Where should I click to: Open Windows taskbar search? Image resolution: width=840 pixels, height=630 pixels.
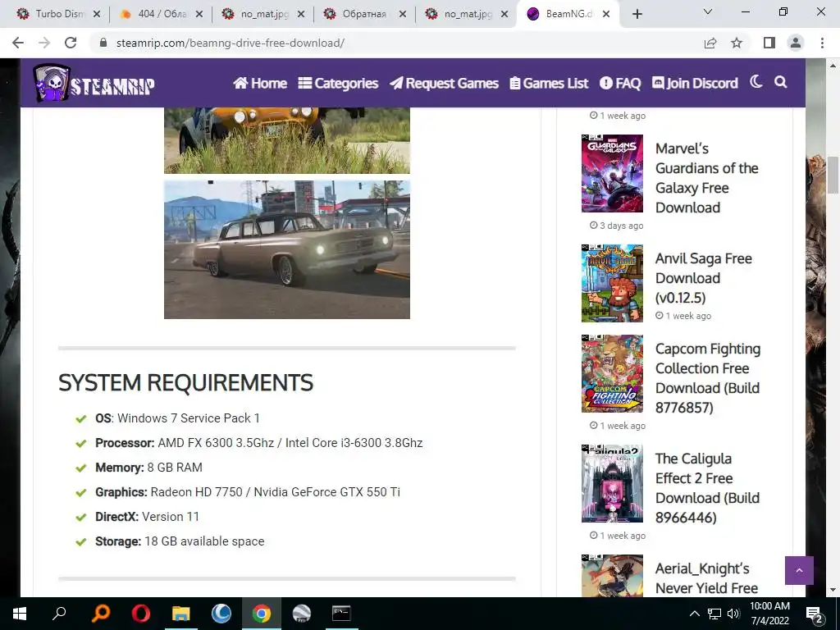pos(59,614)
